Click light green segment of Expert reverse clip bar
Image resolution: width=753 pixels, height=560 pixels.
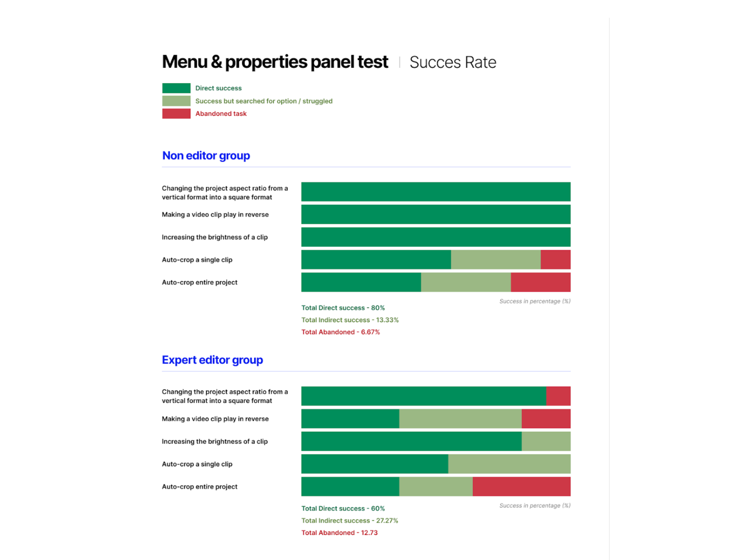(460, 419)
